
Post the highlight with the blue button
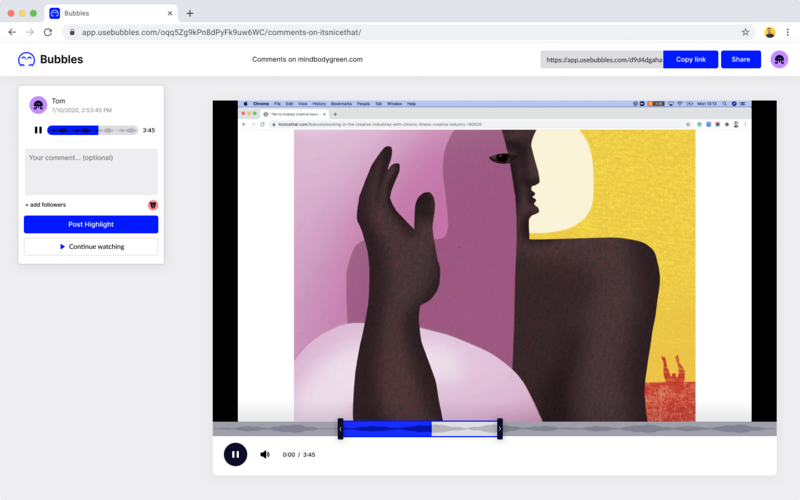[91, 224]
